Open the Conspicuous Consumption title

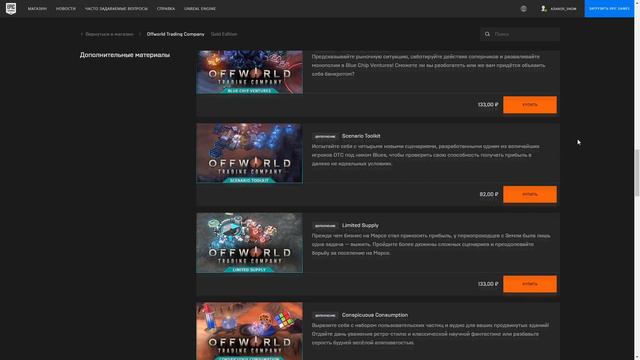[x=375, y=315]
